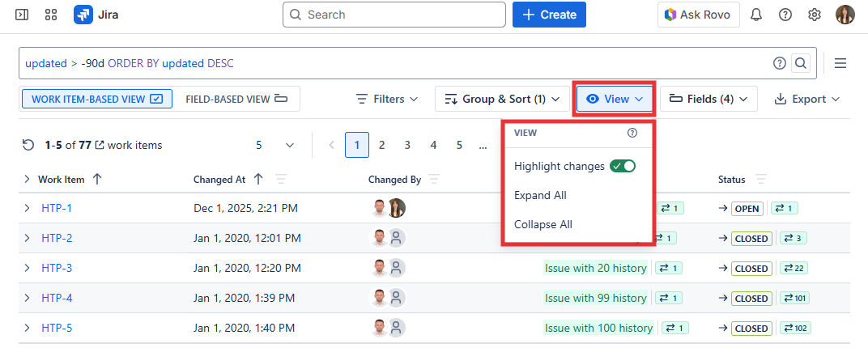Click the refresh icon beside results count
The width and height of the screenshot is (868, 348).
tap(28, 145)
